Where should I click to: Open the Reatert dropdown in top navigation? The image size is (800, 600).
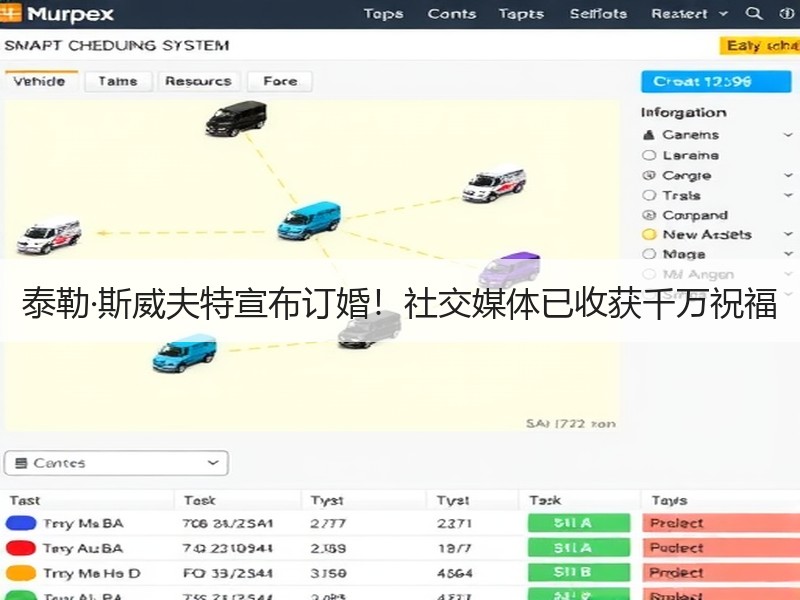pos(689,14)
